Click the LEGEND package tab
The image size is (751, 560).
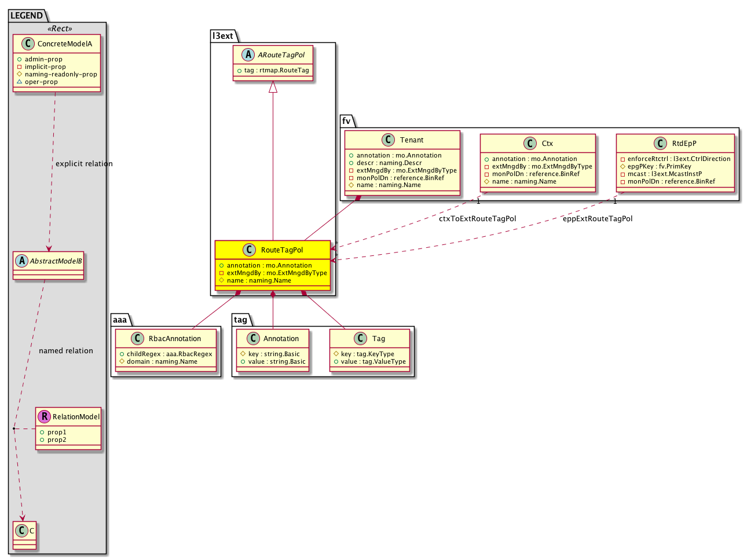[27, 16]
